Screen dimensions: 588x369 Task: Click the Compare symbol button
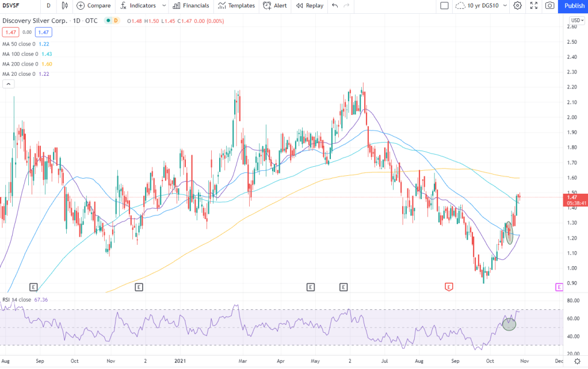click(93, 6)
